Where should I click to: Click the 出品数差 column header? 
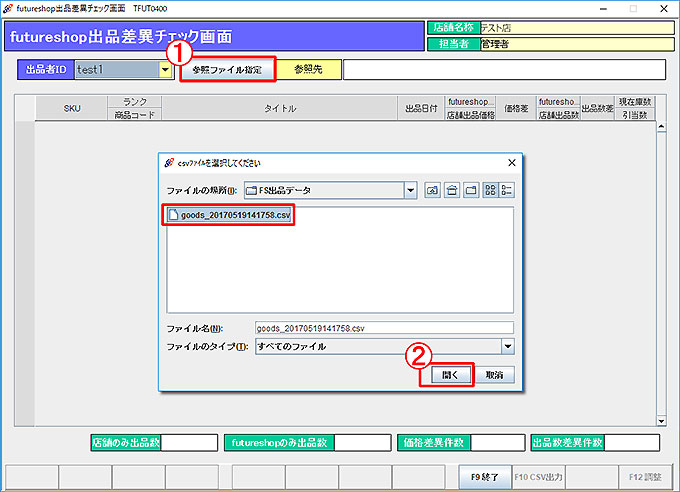(597, 108)
